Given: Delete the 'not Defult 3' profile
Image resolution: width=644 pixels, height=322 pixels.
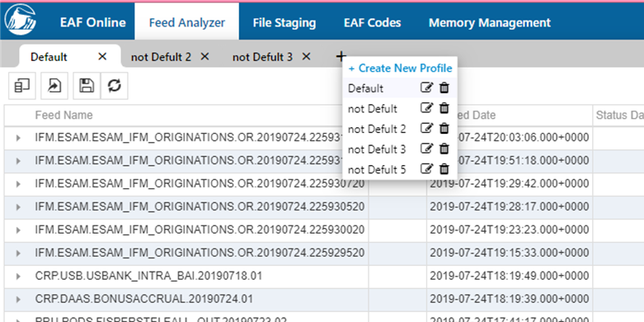Looking at the screenshot, I should (x=444, y=149).
